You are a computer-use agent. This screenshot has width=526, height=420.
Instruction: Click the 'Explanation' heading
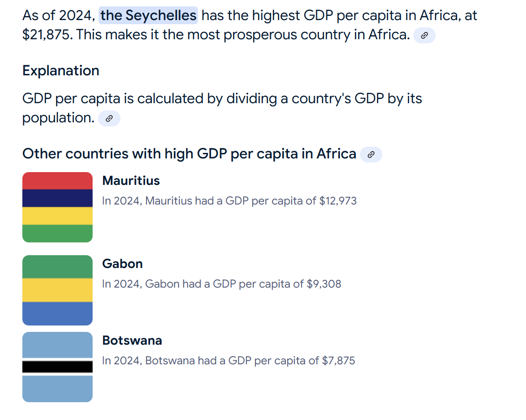point(61,71)
